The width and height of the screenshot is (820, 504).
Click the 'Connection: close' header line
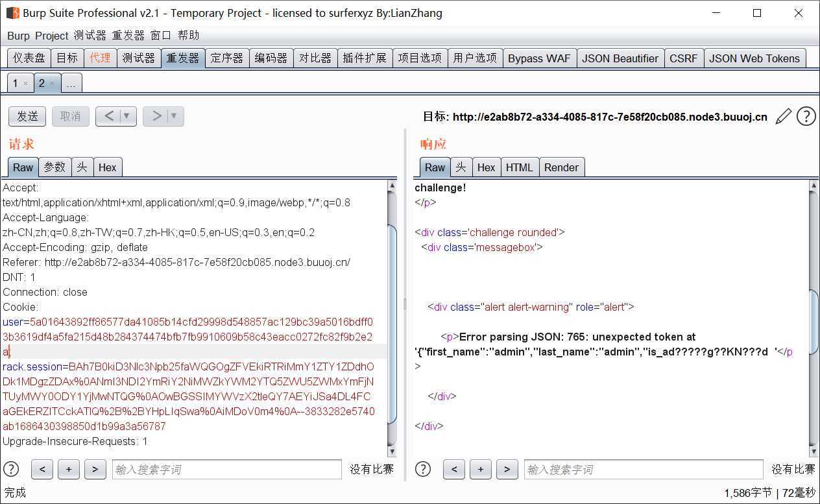point(45,292)
